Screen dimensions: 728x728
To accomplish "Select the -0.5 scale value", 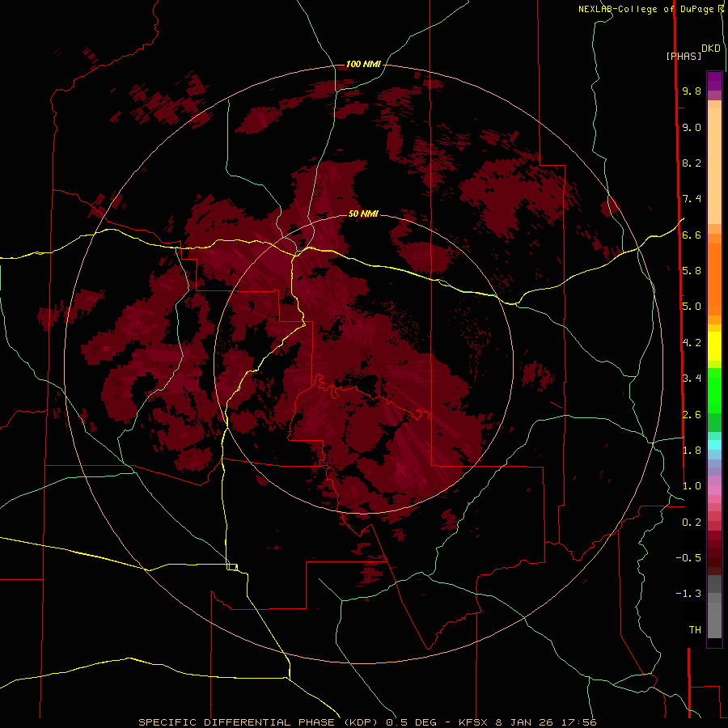I will (688, 558).
